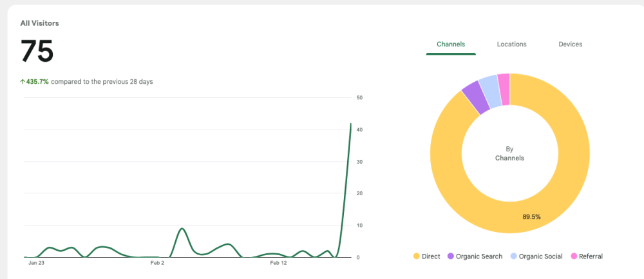Viewport: 644px width, 279px height.
Task: Open the Locations tab
Action: coord(511,44)
